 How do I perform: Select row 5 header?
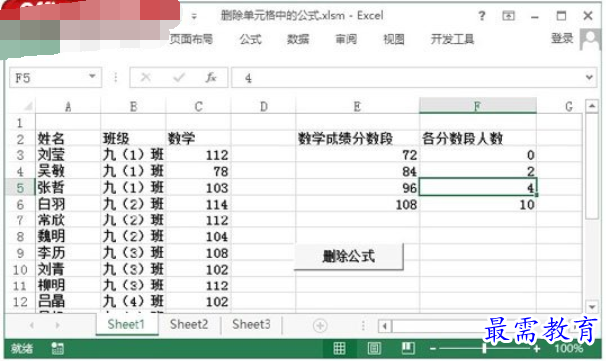pyautogui.click(x=20, y=188)
